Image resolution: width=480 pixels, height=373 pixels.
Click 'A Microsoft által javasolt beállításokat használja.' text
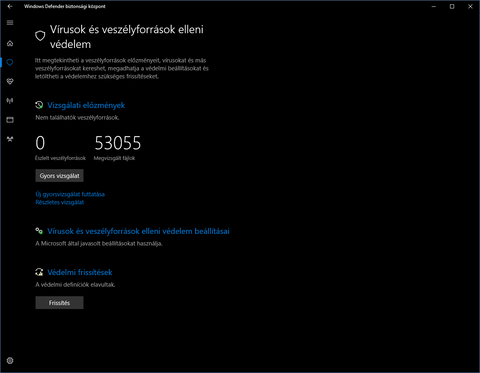click(99, 244)
